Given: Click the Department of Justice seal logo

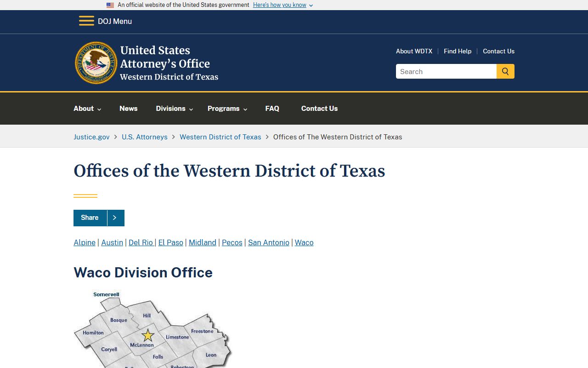Looking at the screenshot, I should 96,63.
